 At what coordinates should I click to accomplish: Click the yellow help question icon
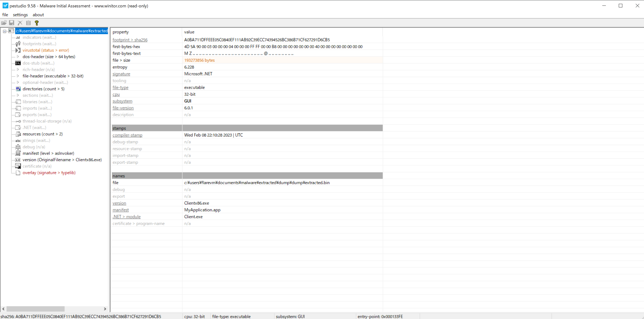tap(37, 23)
